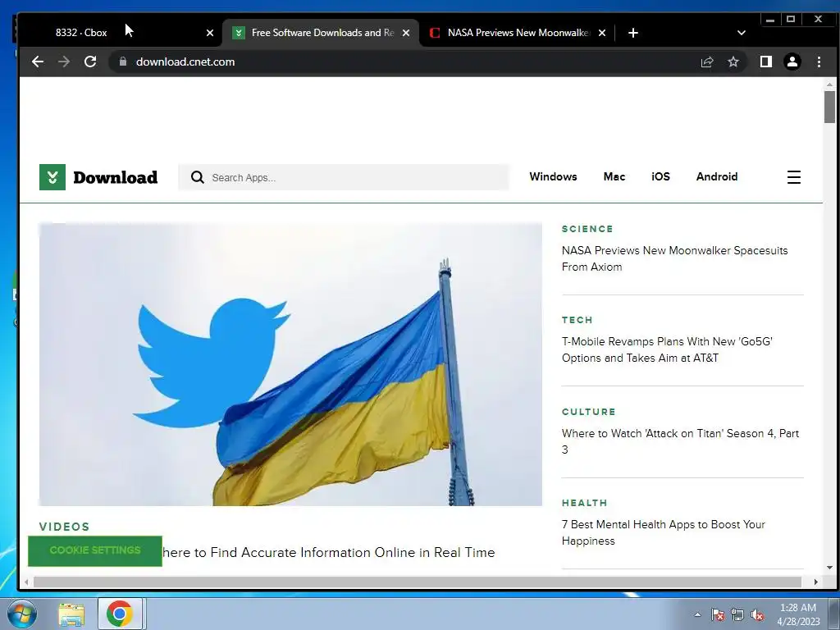
Task: Close the Free Software Downloads tab
Action: 406,33
